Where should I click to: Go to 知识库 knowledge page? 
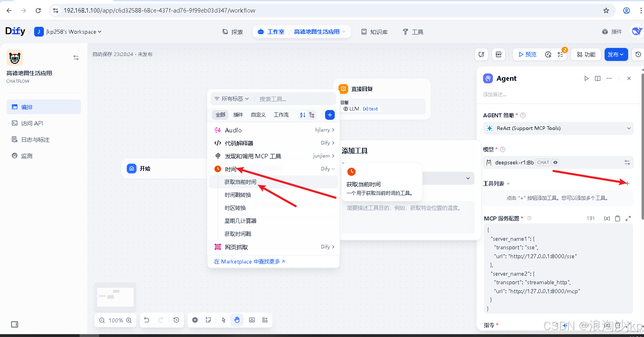pos(375,32)
